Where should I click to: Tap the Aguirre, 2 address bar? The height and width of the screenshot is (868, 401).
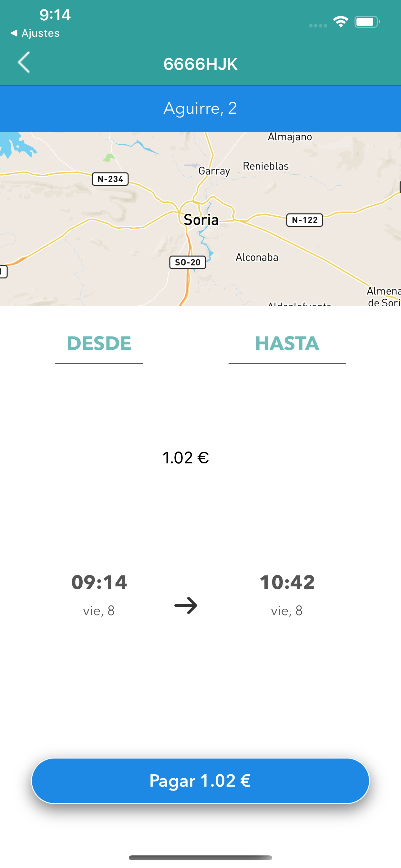click(x=200, y=108)
